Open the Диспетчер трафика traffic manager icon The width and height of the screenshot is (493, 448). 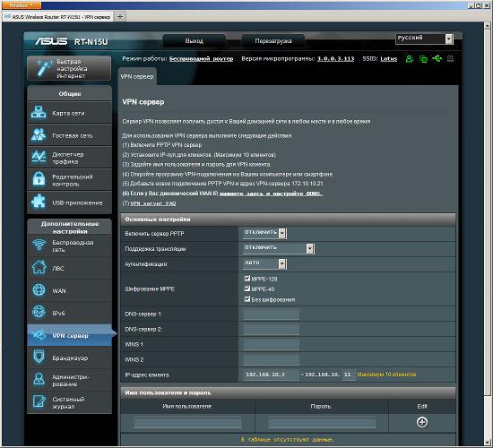click(39, 157)
